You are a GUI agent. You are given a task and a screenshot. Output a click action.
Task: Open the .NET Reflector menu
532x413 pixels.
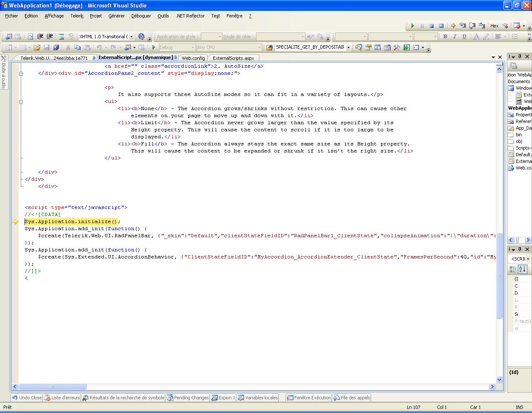(x=190, y=16)
